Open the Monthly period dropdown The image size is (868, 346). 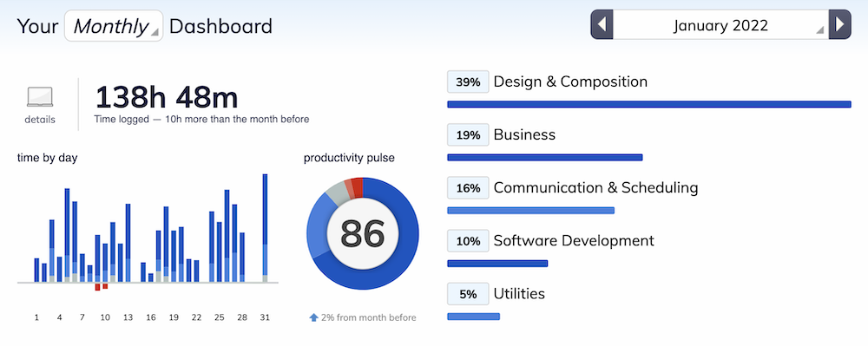coord(114,26)
